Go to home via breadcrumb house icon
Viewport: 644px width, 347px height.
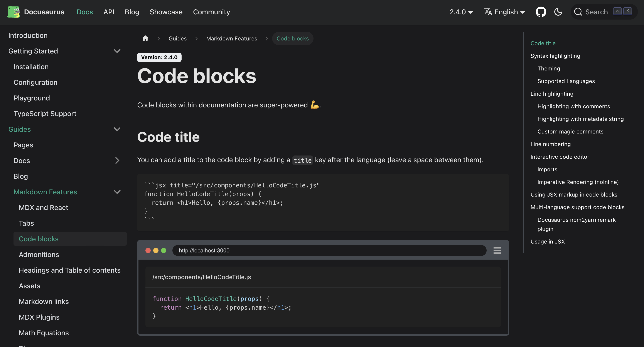pos(145,38)
